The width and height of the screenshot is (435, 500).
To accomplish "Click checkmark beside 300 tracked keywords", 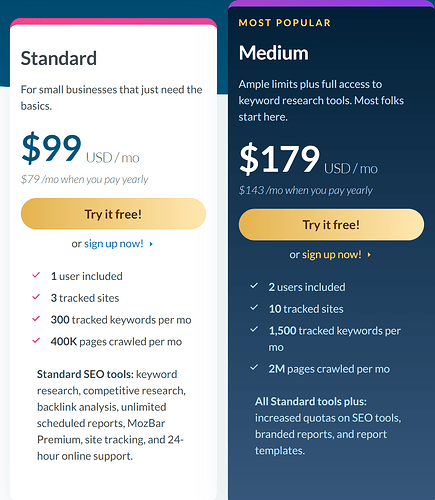I will coord(36,319).
